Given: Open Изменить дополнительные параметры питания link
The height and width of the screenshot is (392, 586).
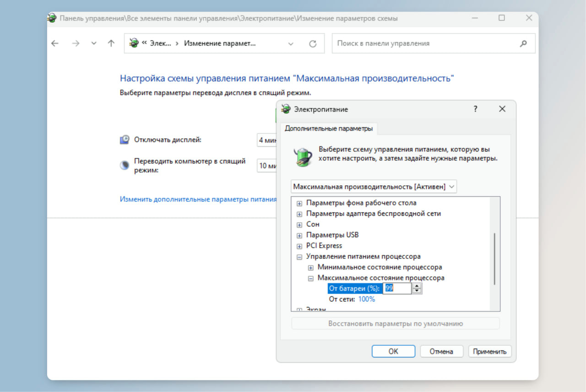Looking at the screenshot, I should (x=198, y=199).
